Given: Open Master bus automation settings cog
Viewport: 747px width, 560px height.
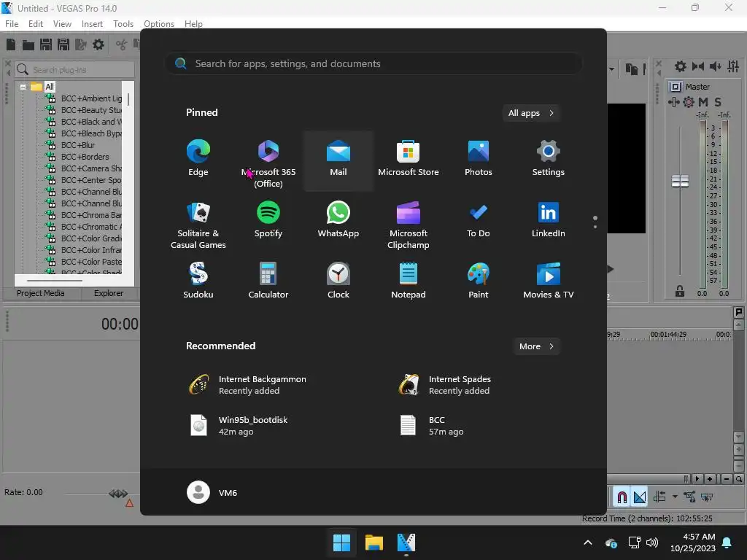Looking at the screenshot, I should pos(689,102).
